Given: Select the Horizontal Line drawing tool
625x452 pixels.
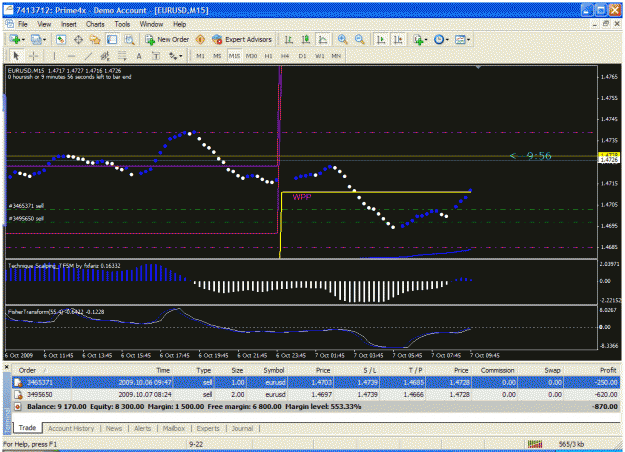Looking at the screenshot, I should tap(71, 56).
